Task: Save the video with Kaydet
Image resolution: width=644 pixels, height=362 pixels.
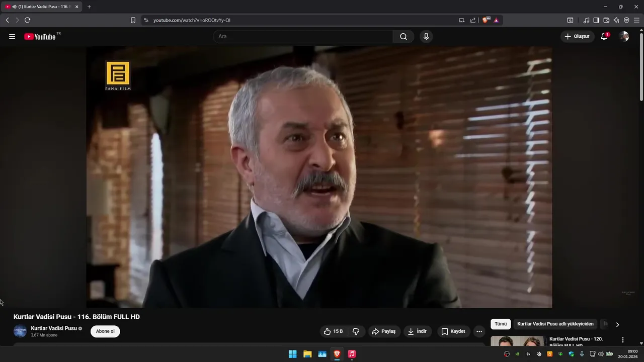Action: [453, 331]
